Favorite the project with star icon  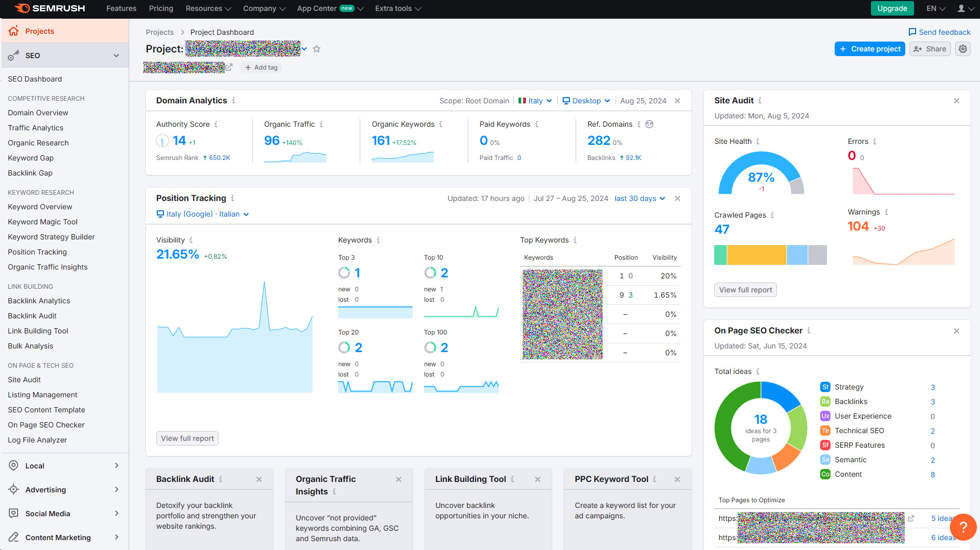pyautogui.click(x=317, y=49)
